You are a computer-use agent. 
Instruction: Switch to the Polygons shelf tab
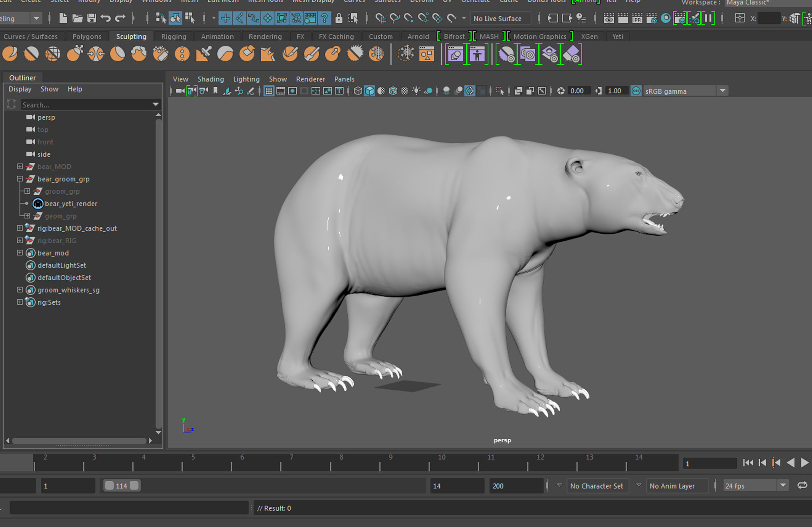87,37
